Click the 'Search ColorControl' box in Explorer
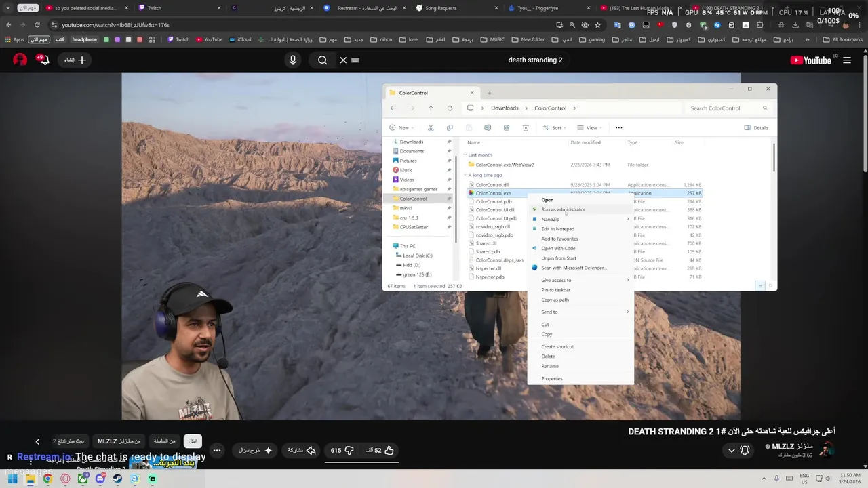 728,108
